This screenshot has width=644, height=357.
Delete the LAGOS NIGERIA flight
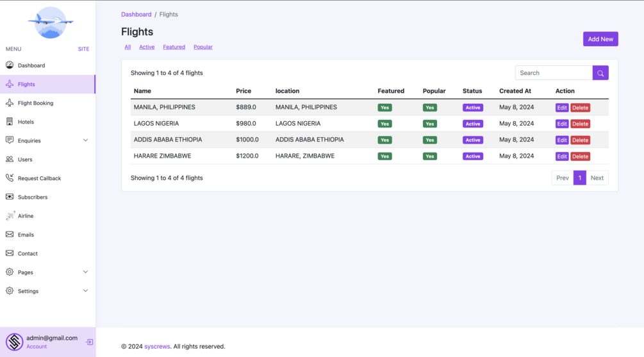[580, 124]
